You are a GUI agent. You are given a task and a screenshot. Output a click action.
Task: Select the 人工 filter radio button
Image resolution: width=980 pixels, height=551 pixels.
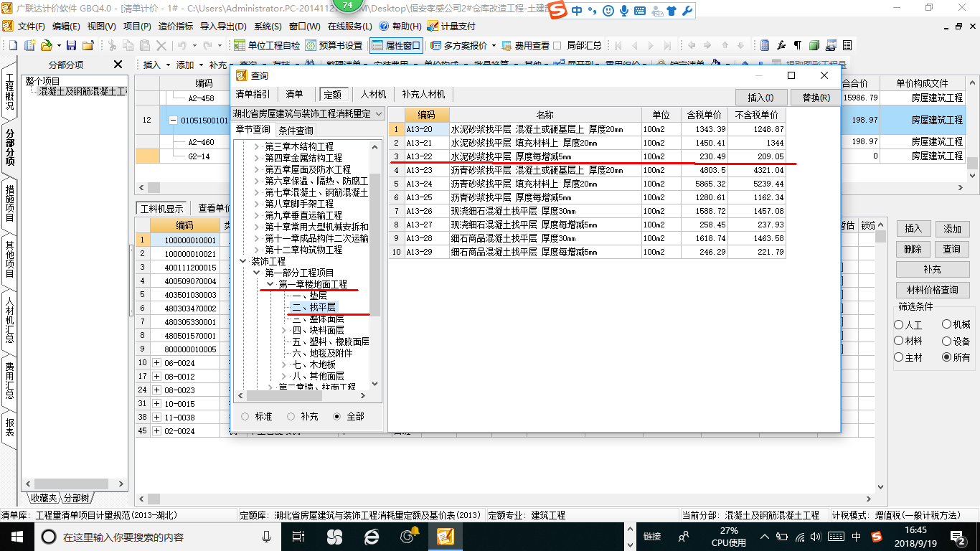[x=899, y=325]
